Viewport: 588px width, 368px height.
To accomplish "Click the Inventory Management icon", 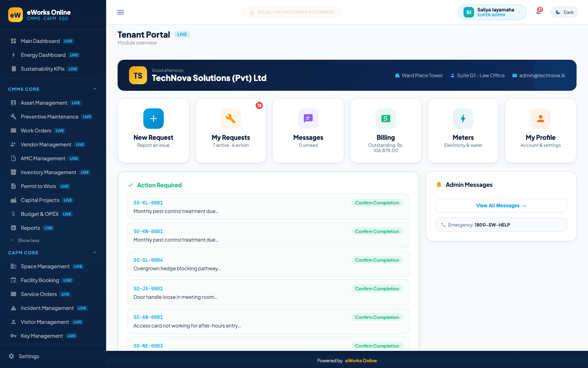I will coord(13,172).
